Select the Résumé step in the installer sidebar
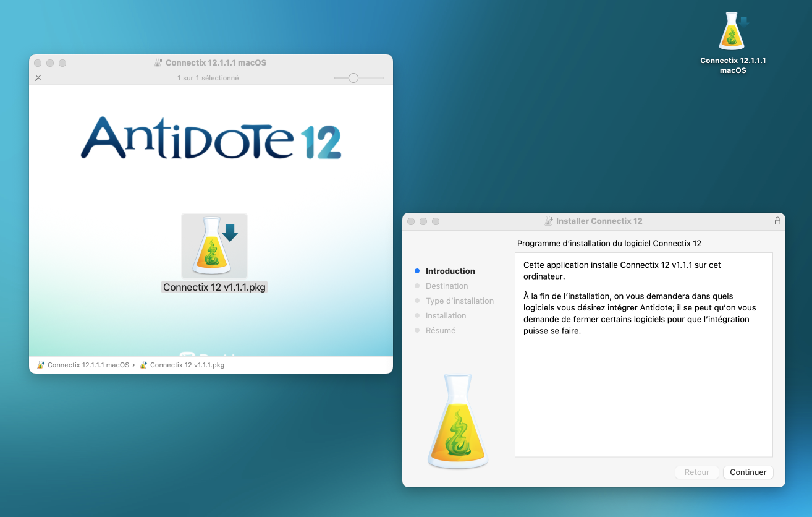812x517 pixels. click(440, 330)
